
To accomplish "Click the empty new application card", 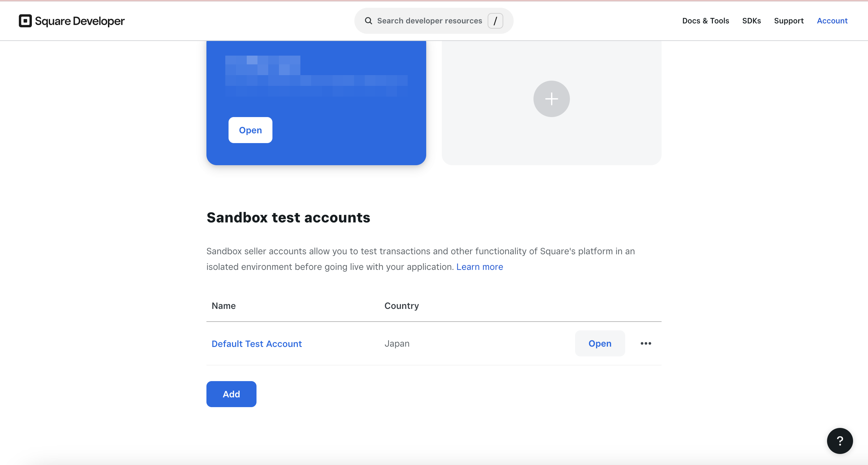I will 551,103.
